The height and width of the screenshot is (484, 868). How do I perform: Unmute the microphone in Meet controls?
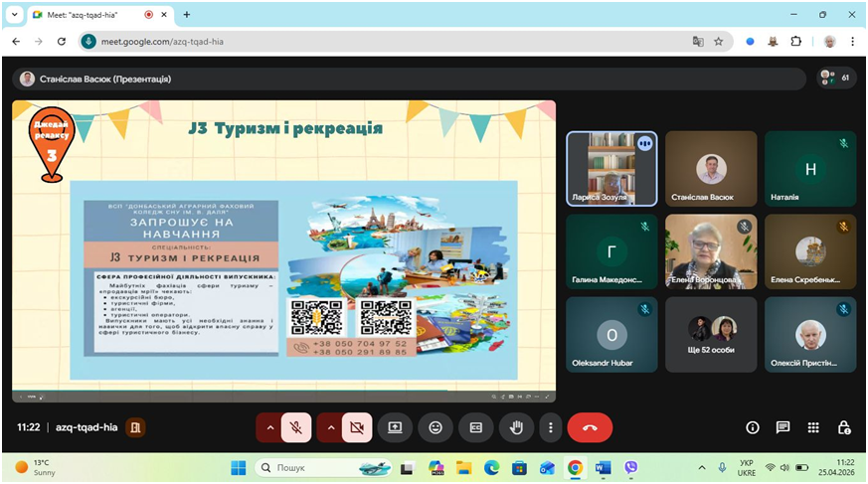[296, 427]
